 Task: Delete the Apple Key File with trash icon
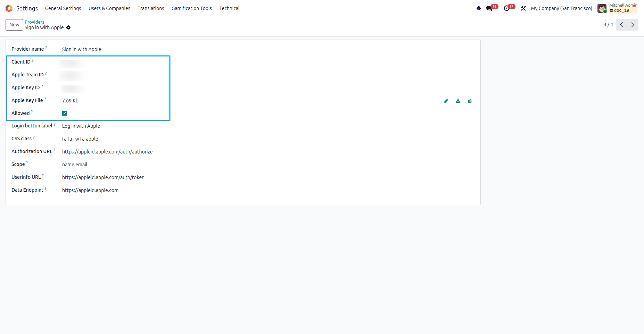[x=470, y=101]
